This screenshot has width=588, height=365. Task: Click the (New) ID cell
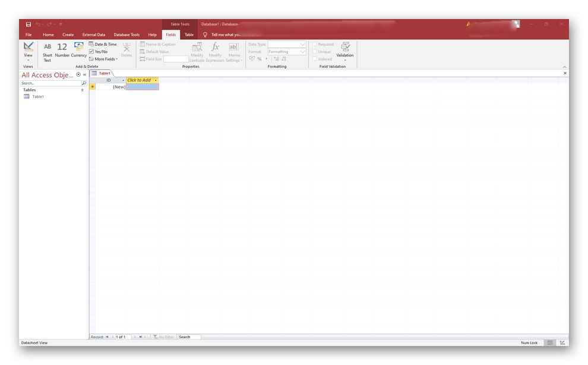click(x=110, y=87)
